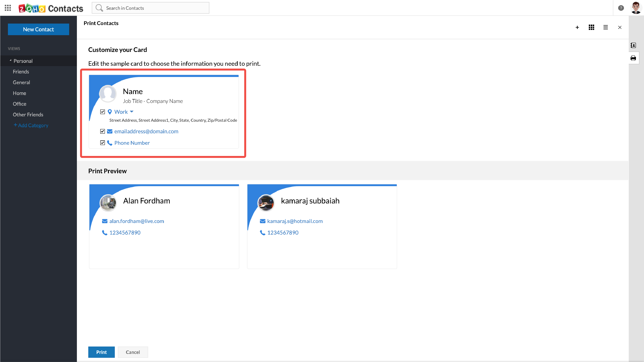Click the New Contact button

click(x=38, y=29)
